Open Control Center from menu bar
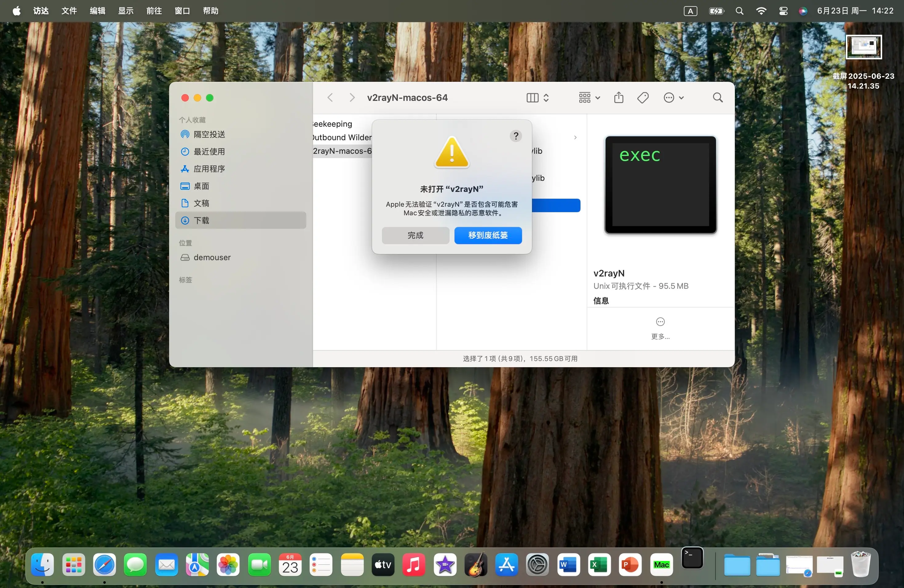904x588 pixels. [783, 11]
